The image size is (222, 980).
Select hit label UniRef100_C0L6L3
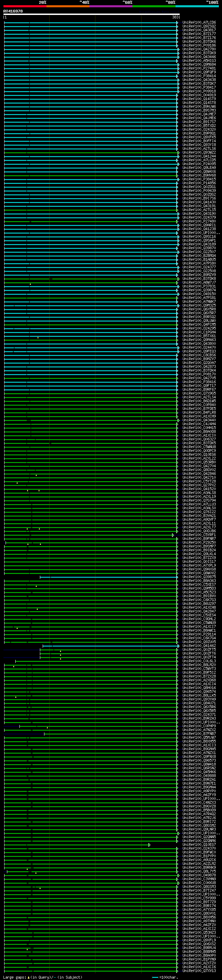(x=199, y=661)
